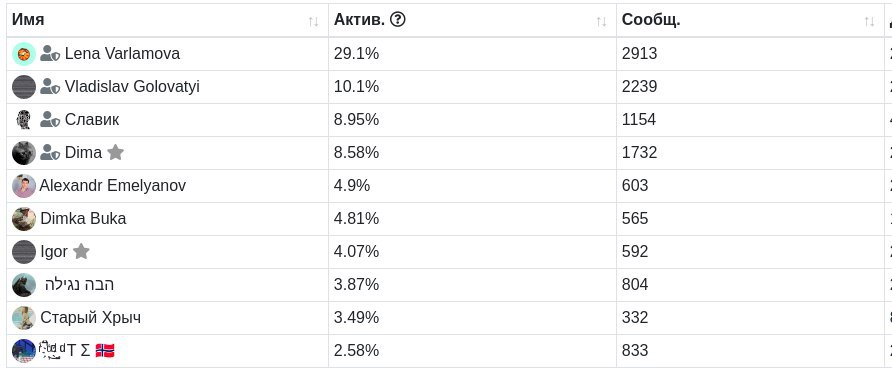Select the user named Vladislav Golovatyi

click(132, 87)
